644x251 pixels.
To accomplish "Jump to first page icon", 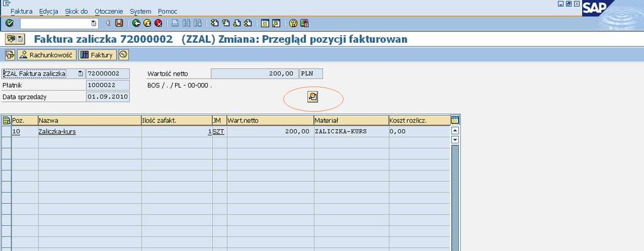I will click(x=215, y=23).
